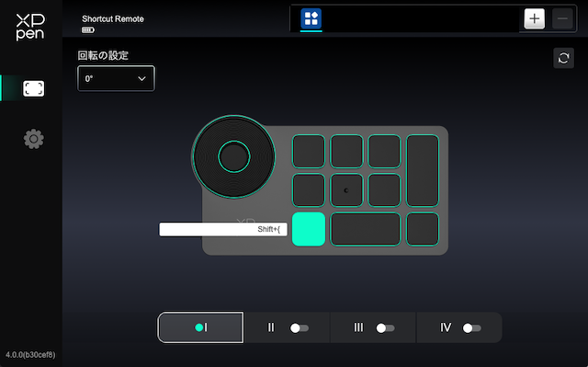Image resolution: width=588 pixels, height=367 pixels.
Task: Select the middle key with the dot
Action: tap(346, 190)
